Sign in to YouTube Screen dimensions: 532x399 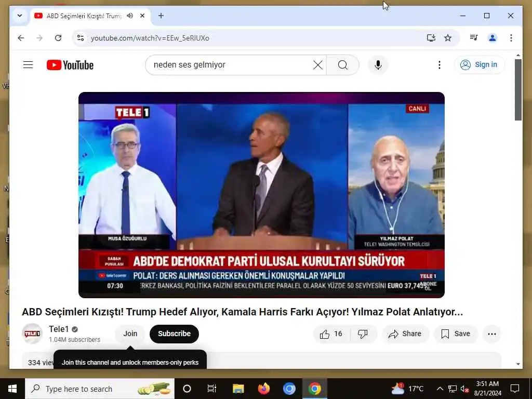479,64
